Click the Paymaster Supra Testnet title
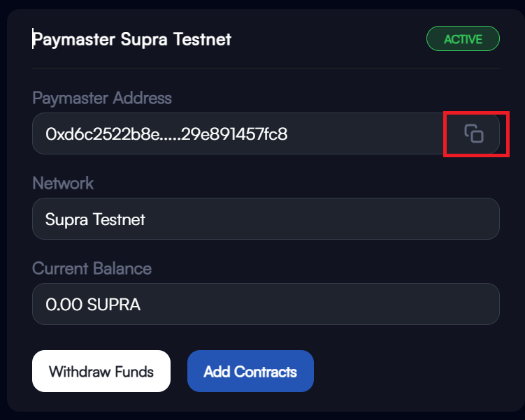Image resolution: width=525 pixels, height=420 pixels. coord(131,40)
